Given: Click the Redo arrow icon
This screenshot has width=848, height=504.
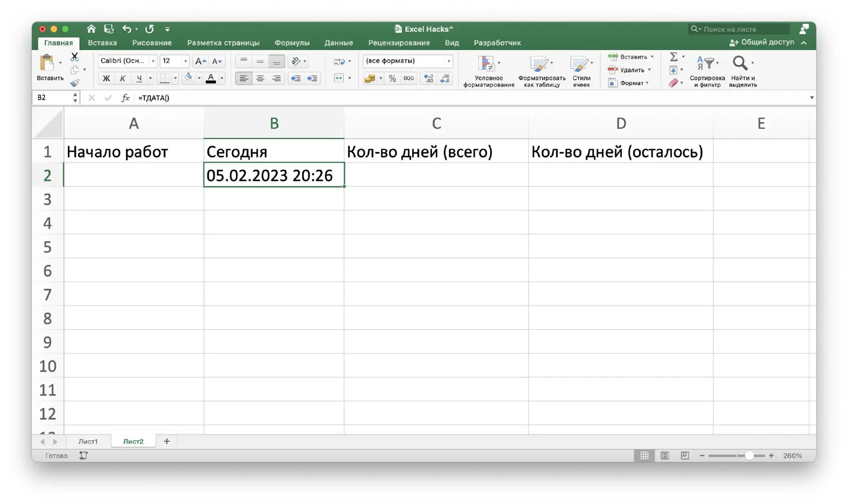Looking at the screenshot, I should (x=149, y=29).
